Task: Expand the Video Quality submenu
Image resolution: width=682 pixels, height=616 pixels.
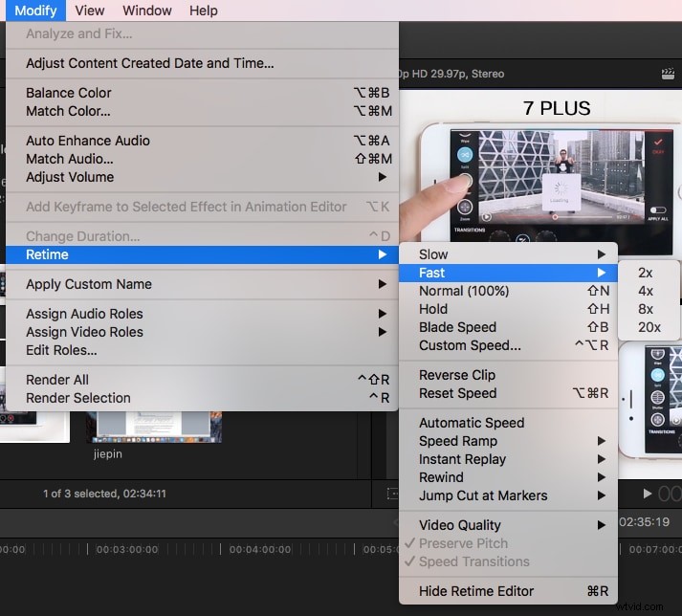Action: (x=508, y=525)
